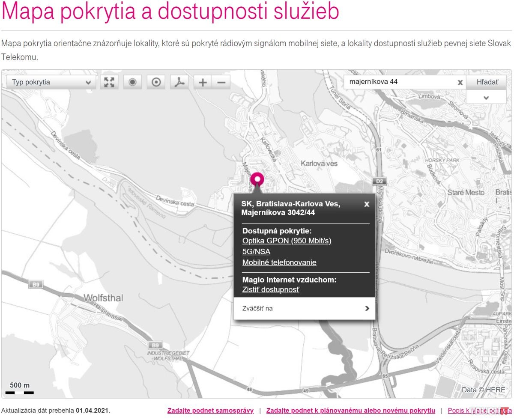This screenshot has height=420, width=514.
Task: Open the Typ pokrytia dropdown
Action: coord(51,82)
